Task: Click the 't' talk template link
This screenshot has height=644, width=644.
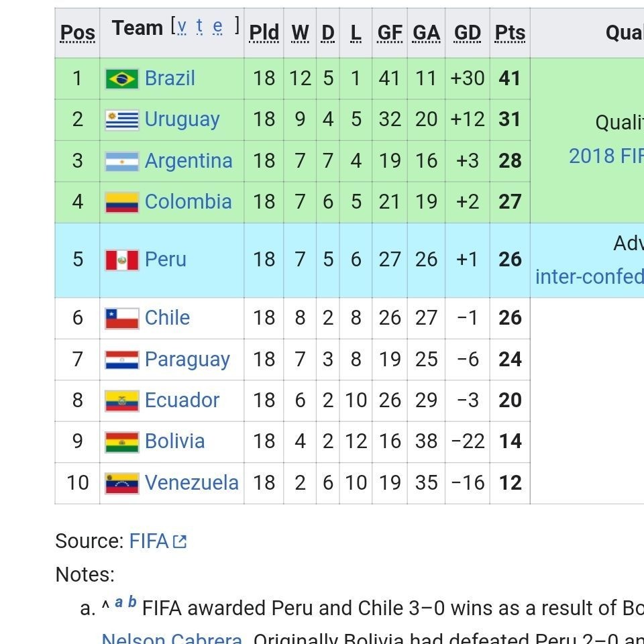Action: [199, 27]
